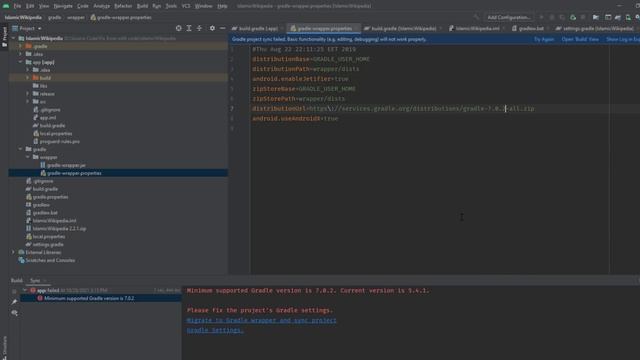Select gradle-wrapper.jar in project tree
Image resolution: width=640 pixels, height=360 pixels.
point(66,165)
